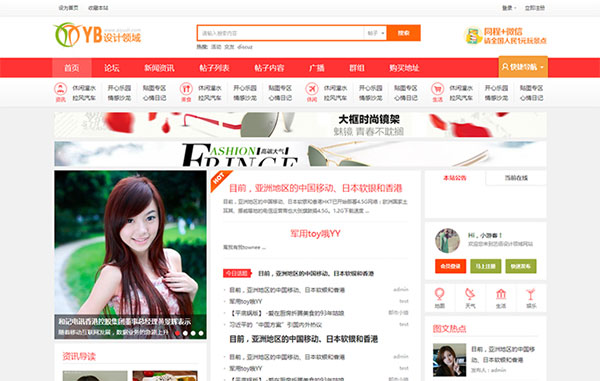Open the 习近平的"中国方案" post
The height and width of the screenshot is (381, 600).
(276, 325)
